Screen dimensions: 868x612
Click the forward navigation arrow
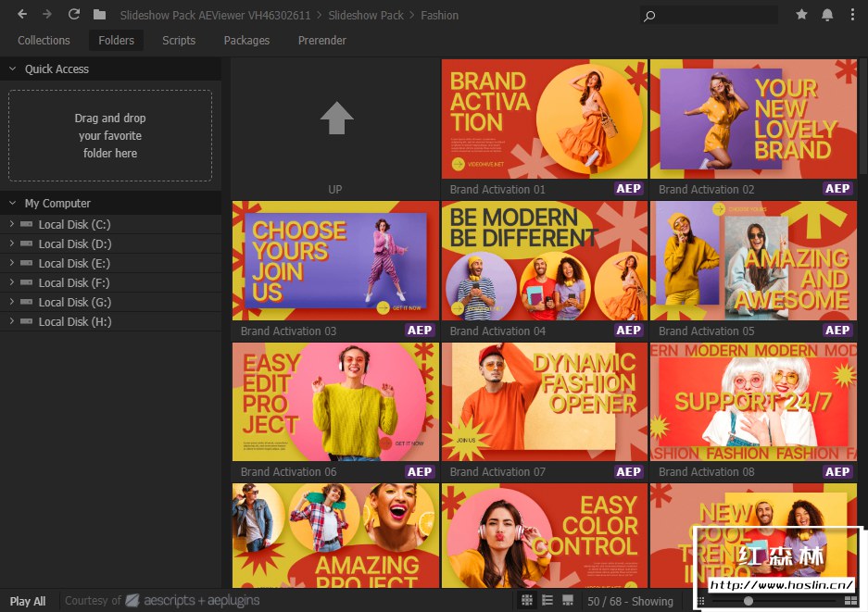[x=47, y=15]
